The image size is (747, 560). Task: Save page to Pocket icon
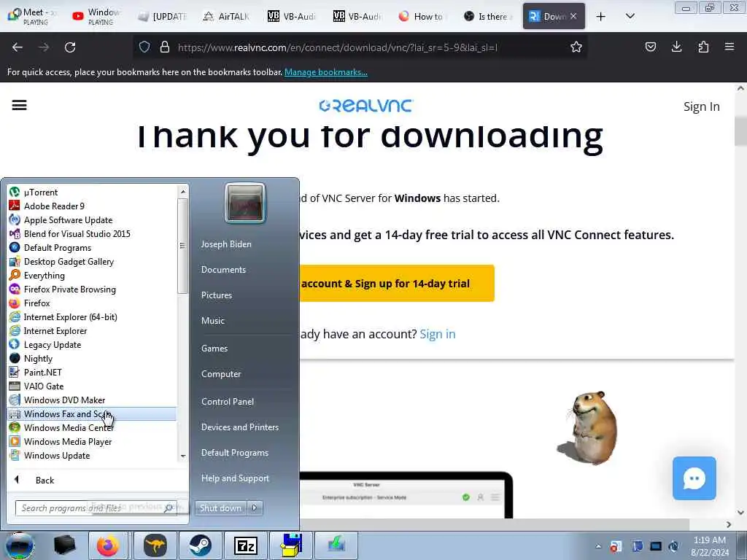click(x=650, y=47)
